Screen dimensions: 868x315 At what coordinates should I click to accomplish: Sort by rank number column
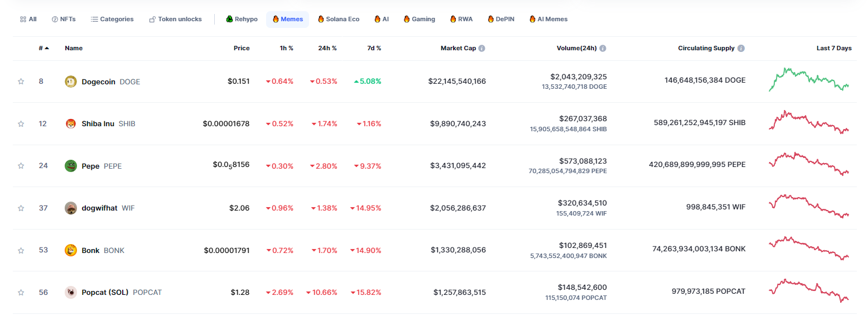click(x=44, y=48)
